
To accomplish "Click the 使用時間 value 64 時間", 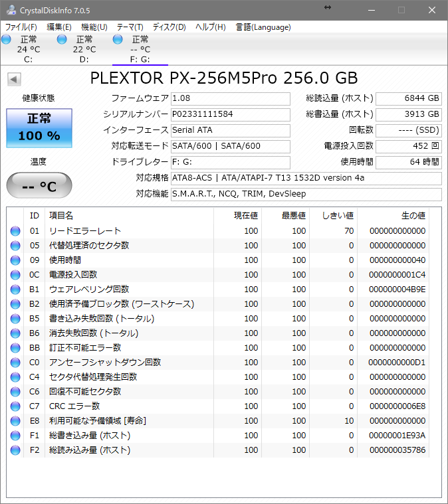I will pyautogui.click(x=409, y=162).
